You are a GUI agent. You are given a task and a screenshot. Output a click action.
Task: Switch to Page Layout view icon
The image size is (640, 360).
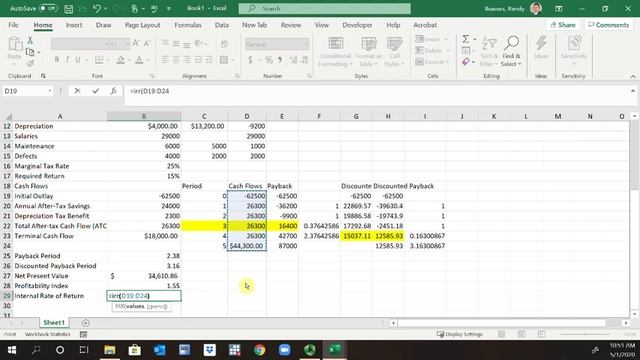[x=521, y=334]
